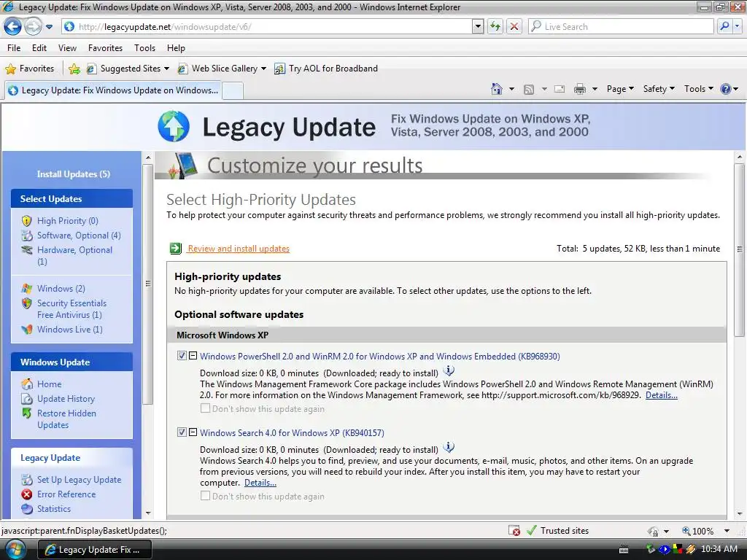Click the Install Updates (5) link
This screenshot has height=560, width=747.
(74, 174)
